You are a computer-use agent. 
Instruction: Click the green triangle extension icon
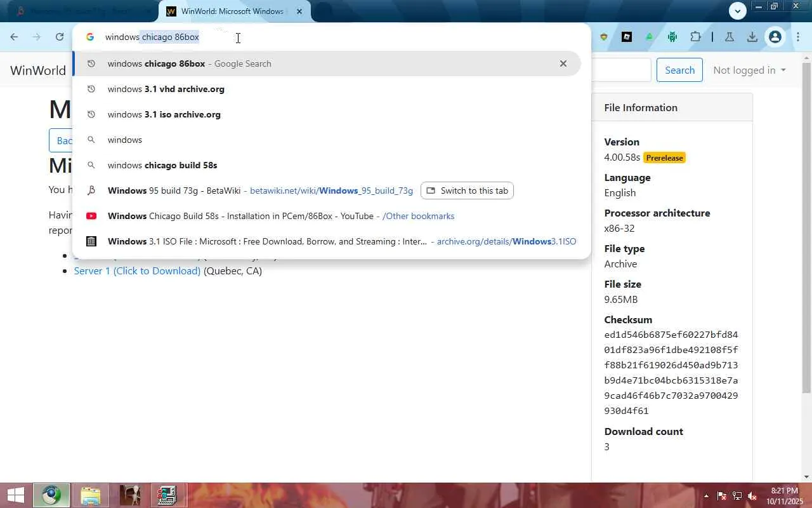tap(650, 37)
